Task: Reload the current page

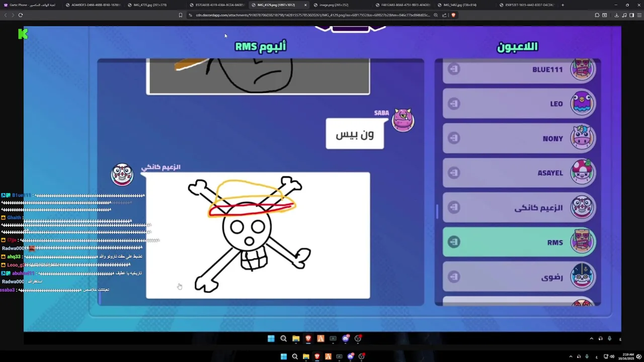Action: coord(21,15)
